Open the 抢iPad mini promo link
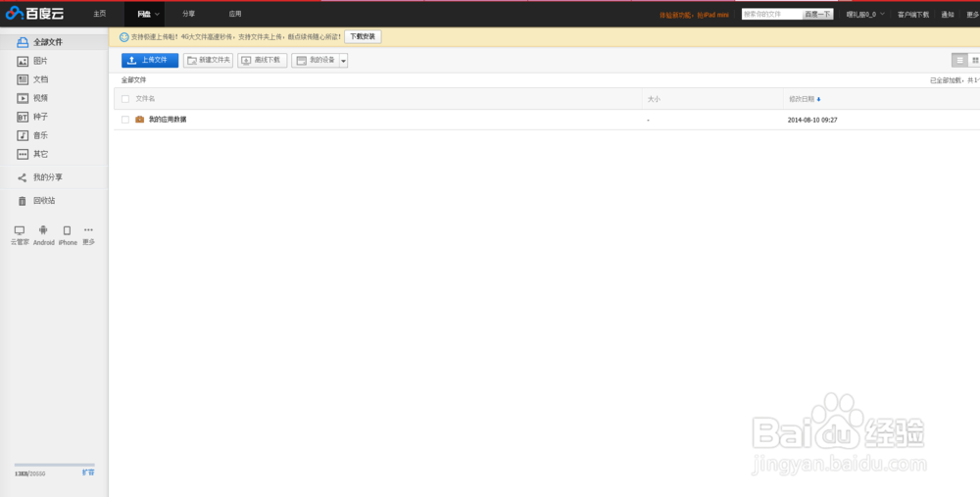Viewport: 980px width, 497px height. pyautogui.click(x=694, y=15)
